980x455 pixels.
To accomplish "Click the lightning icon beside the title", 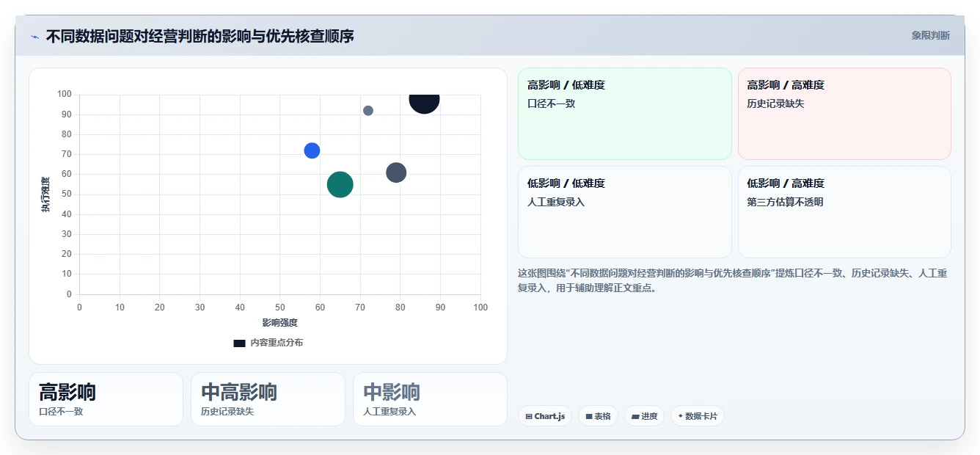I will tap(34, 36).
